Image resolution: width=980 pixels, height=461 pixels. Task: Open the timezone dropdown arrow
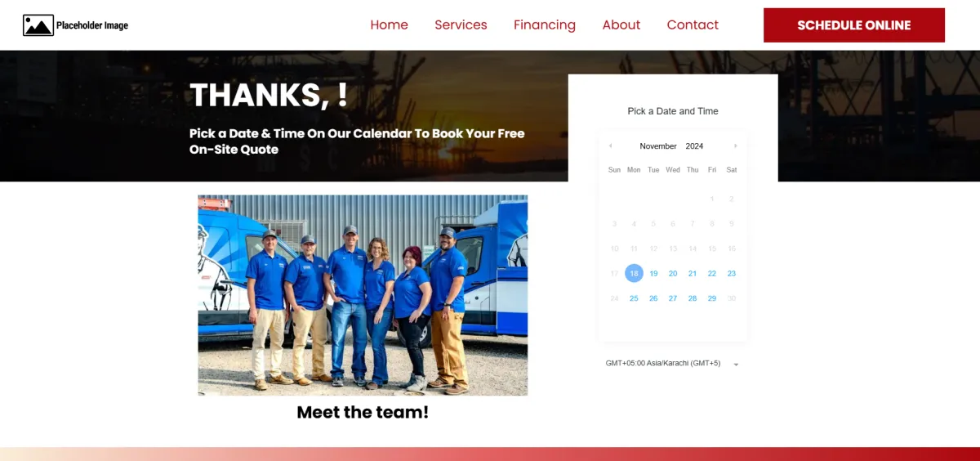point(736,365)
